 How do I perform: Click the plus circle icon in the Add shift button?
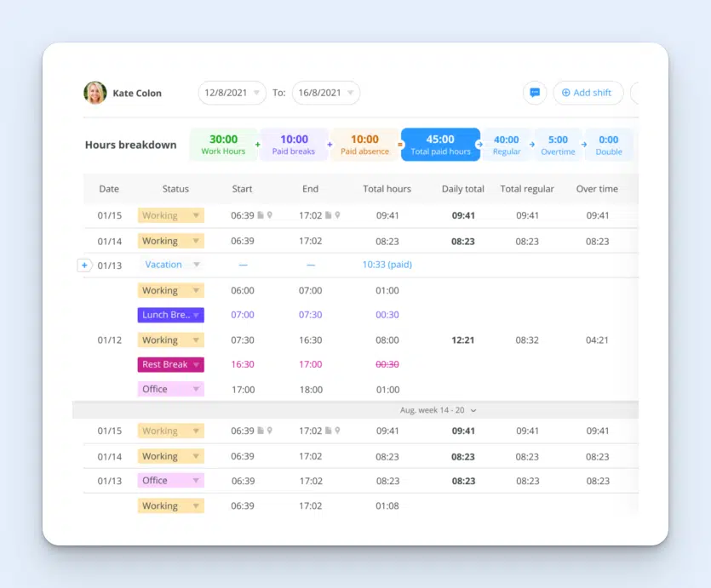click(565, 93)
